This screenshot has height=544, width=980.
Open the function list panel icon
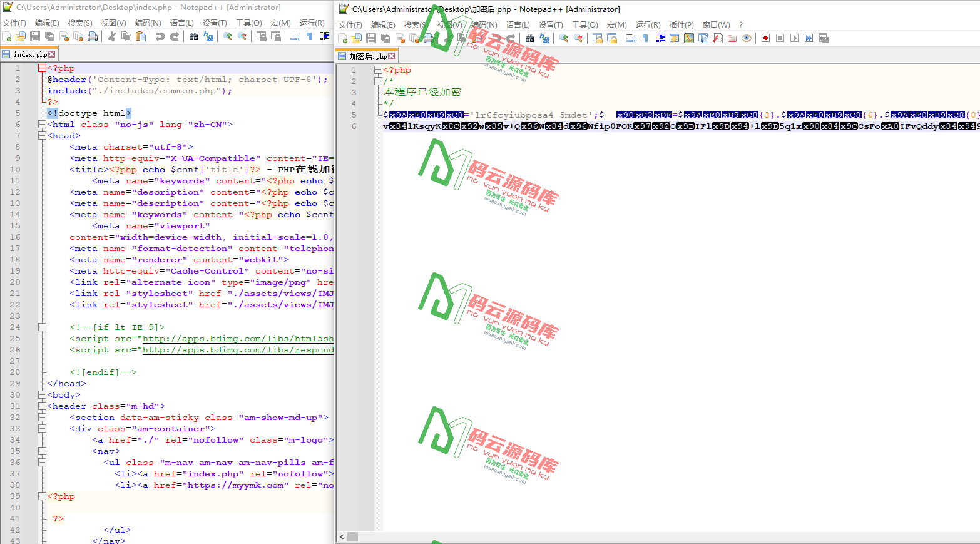click(718, 38)
